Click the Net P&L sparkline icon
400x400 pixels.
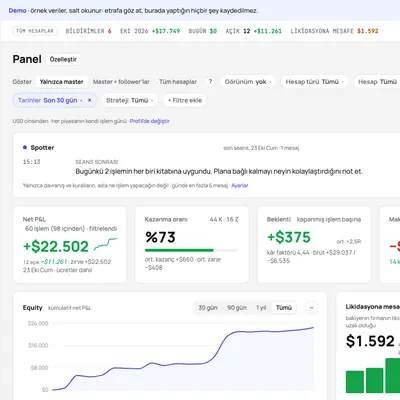tap(105, 244)
